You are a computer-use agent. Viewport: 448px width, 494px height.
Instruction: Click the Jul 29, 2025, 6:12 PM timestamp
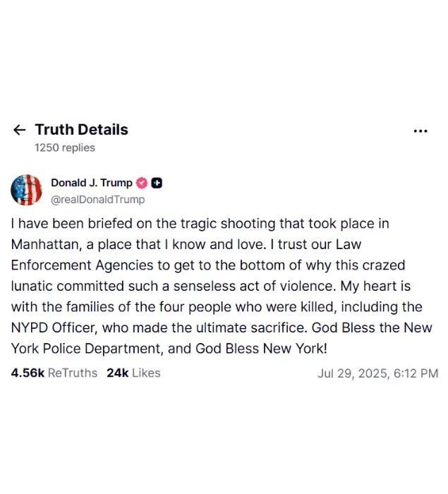pos(377,373)
